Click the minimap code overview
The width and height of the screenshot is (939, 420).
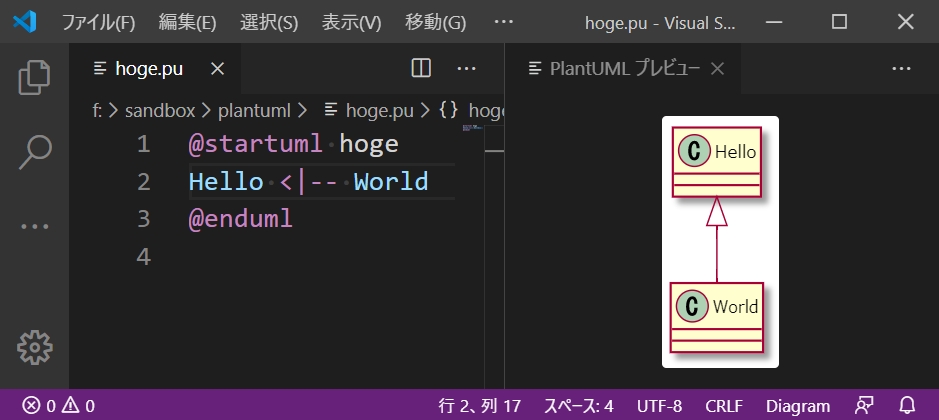[x=472, y=128]
